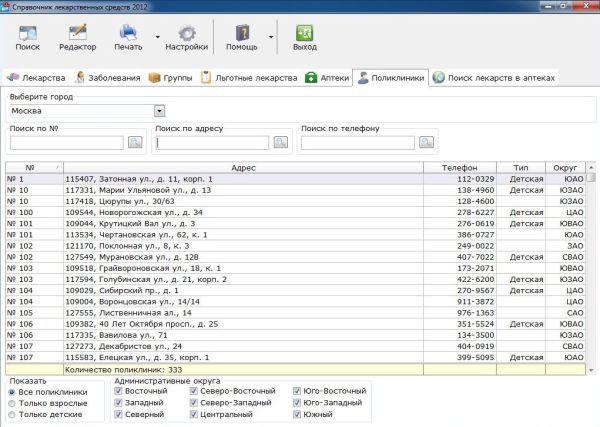Open the Выберите город combo box arrow
Screen dimensions: 600x427
click(x=160, y=111)
